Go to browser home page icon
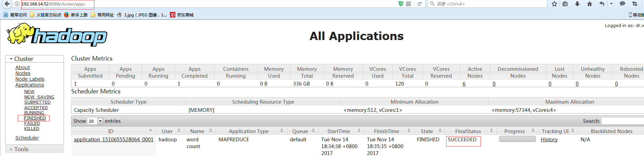This screenshot has width=644, height=156. pos(589,4)
